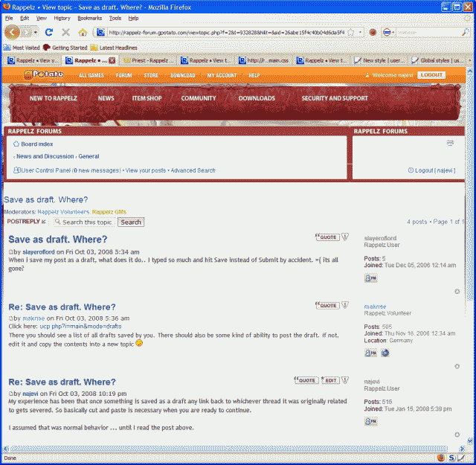This screenshot has width=476, height=465.
Task: Open the Help menu
Action: click(x=133, y=18)
